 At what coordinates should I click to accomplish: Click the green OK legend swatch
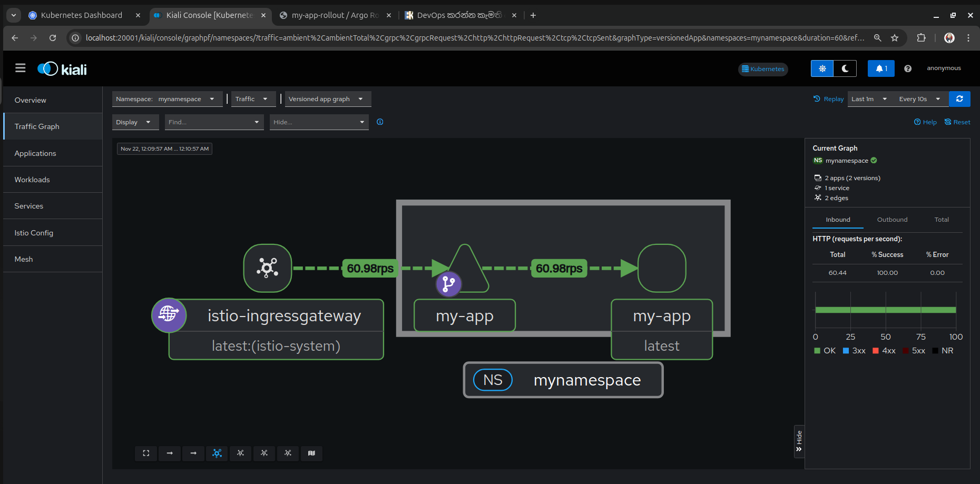coord(817,351)
